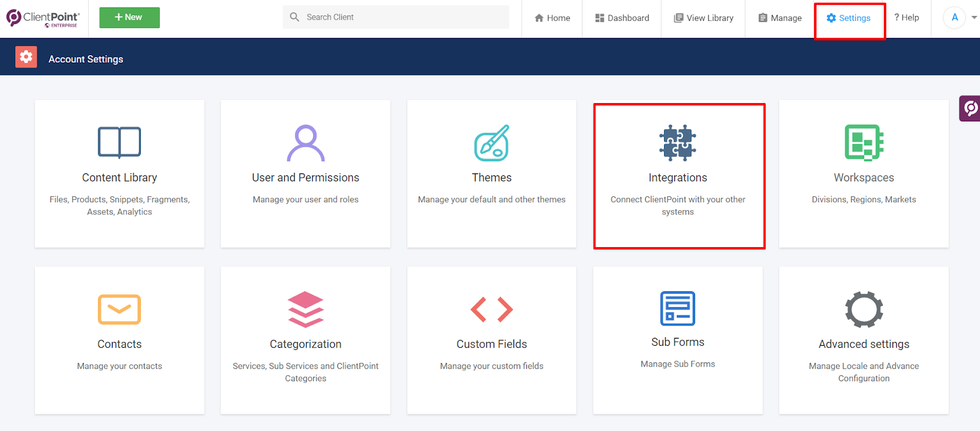This screenshot has height=431, width=980.
Task: Open the Content Library title link
Action: [119, 178]
